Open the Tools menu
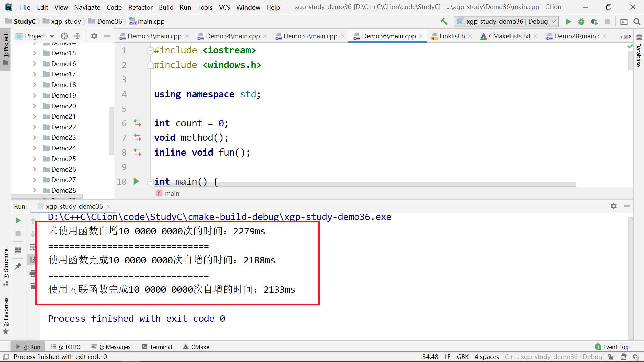Viewport: 644px width, 362px height. (x=205, y=7)
